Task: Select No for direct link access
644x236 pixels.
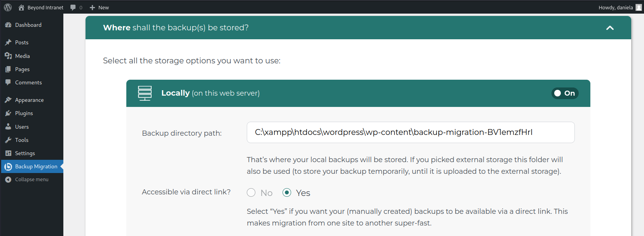Action: click(251, 193)
